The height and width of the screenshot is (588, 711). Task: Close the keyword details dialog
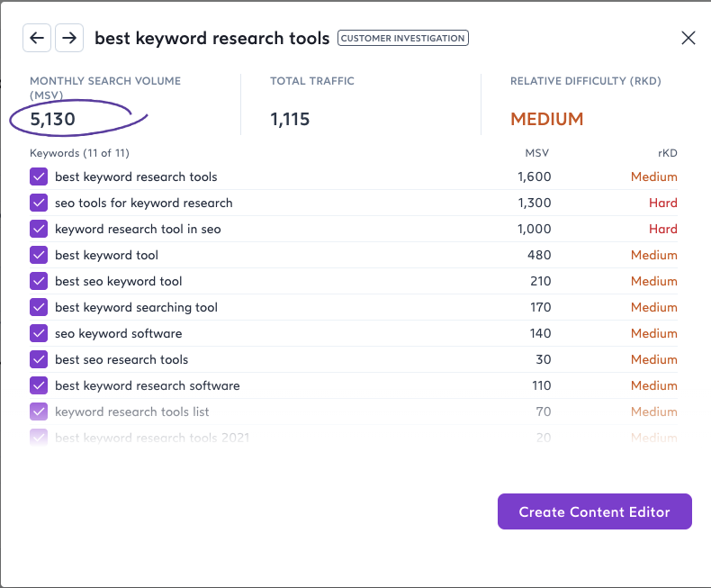click(688, 38)
